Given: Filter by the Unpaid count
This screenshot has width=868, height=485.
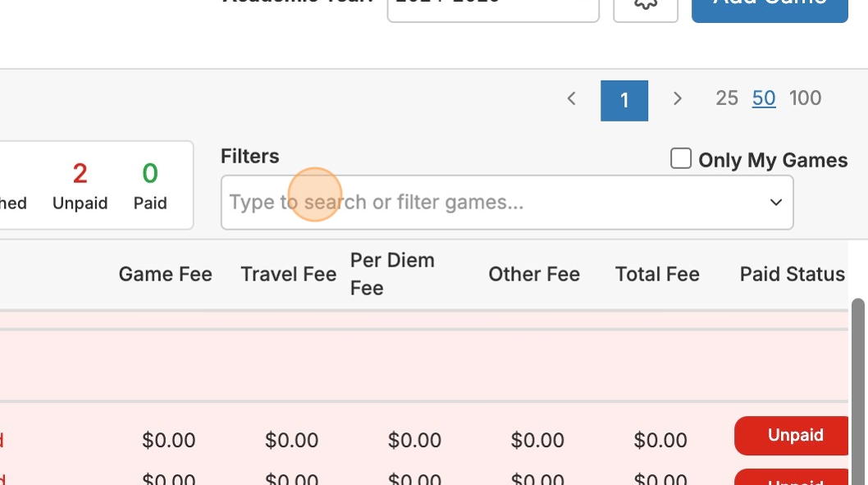Looking at the screenshot, I should [80, 185].
